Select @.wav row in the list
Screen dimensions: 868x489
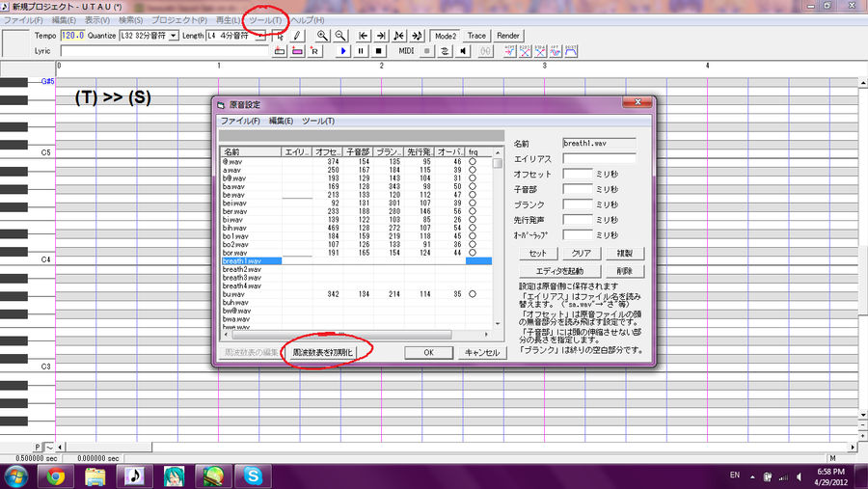tap(357, 162)
